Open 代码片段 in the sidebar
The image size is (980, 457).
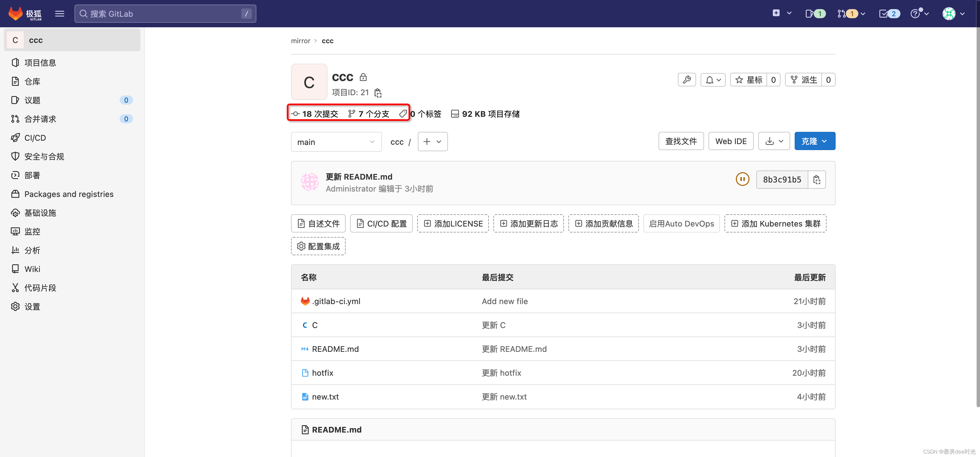point(40,288)
